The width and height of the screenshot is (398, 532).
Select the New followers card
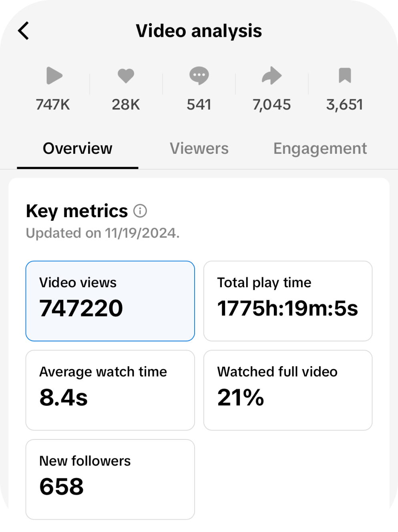tap(110, 479)
